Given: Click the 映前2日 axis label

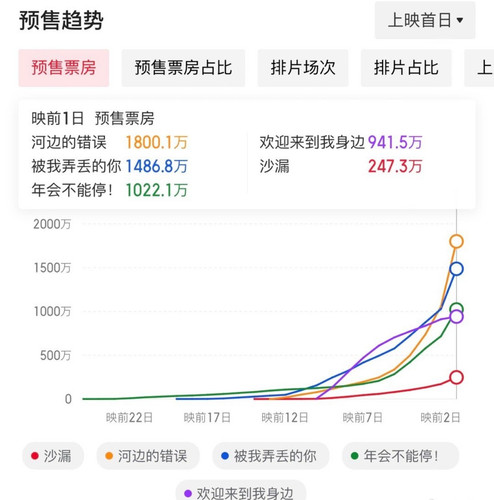Looking at the screenshot, I should (440, 417).
